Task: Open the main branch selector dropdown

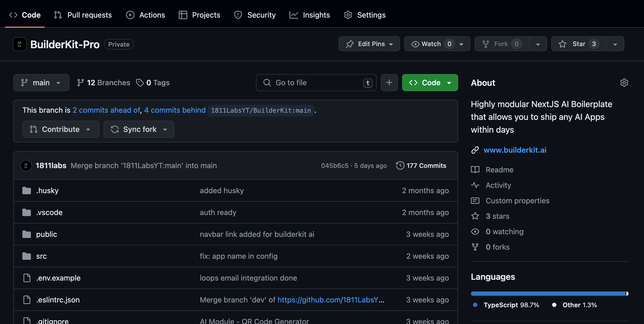Action: click(x=41, y=83)
